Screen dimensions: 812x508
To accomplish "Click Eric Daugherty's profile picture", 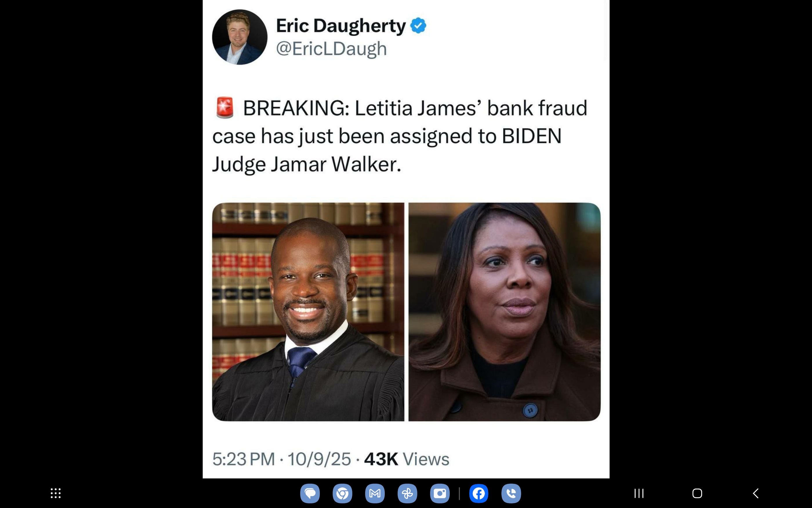I will pyautogui.click(x=240, y=37).
